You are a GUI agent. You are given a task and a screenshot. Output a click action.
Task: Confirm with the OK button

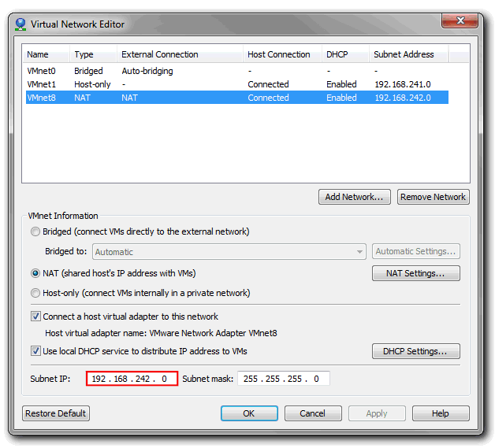[249, 413]
